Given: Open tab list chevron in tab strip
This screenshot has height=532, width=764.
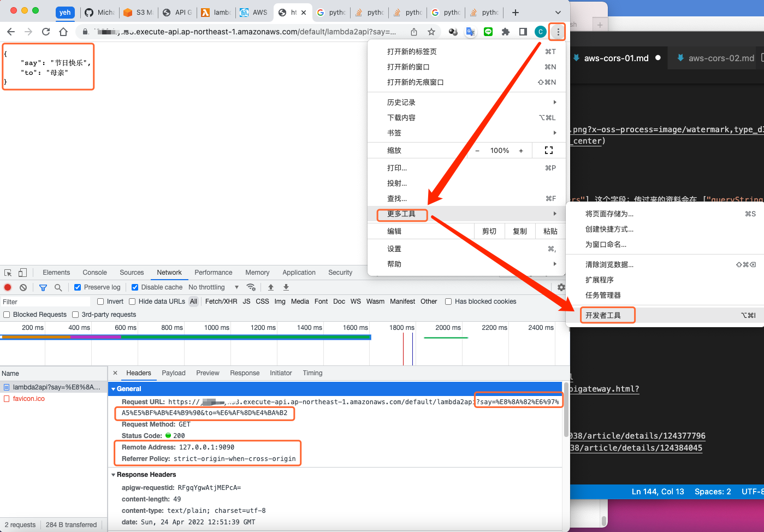Looking at the screenshot, I should coord(558,12).
